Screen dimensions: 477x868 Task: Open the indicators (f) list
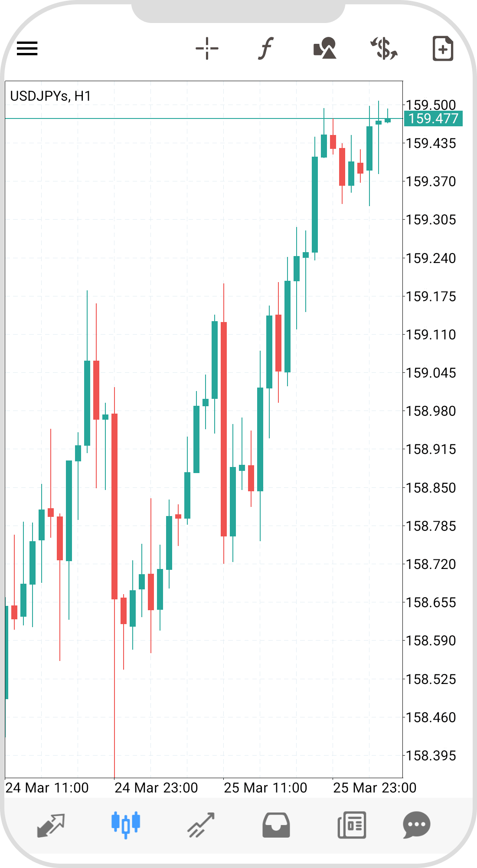coord(266,48)
